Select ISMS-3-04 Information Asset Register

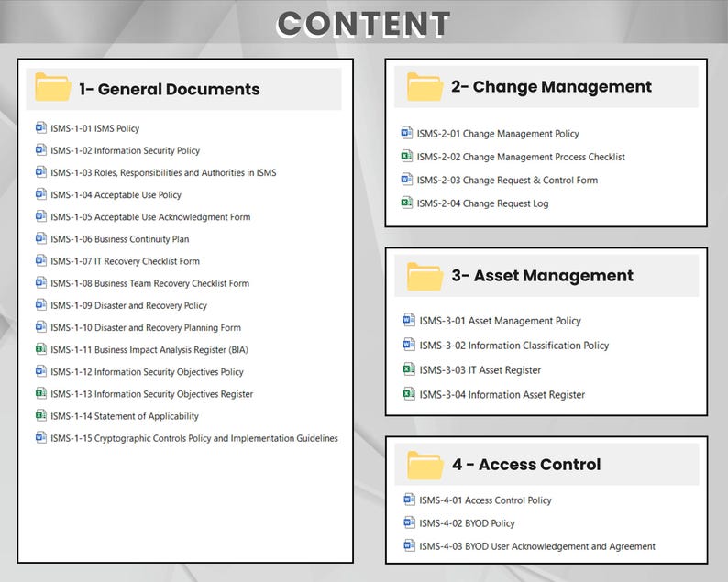502,394
